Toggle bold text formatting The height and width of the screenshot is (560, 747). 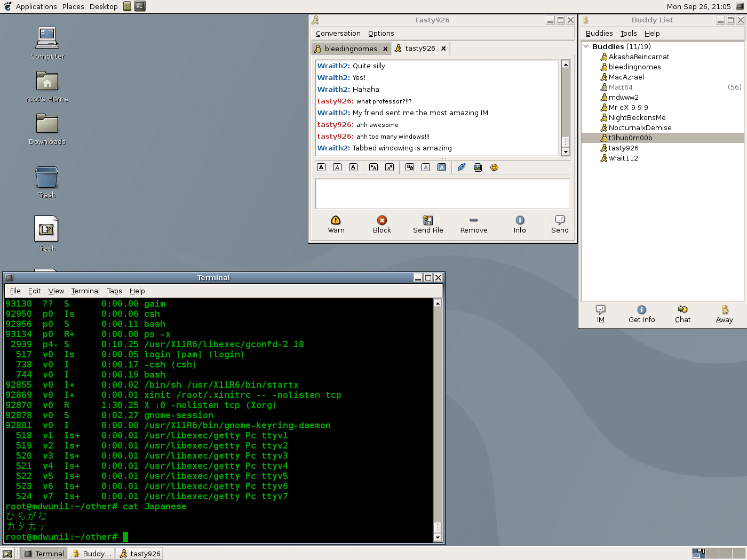pyautogui.click(x=321, y=167)
